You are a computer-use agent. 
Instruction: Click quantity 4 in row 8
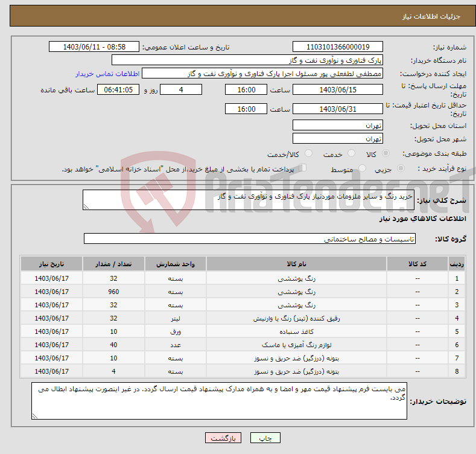[113, 371]
